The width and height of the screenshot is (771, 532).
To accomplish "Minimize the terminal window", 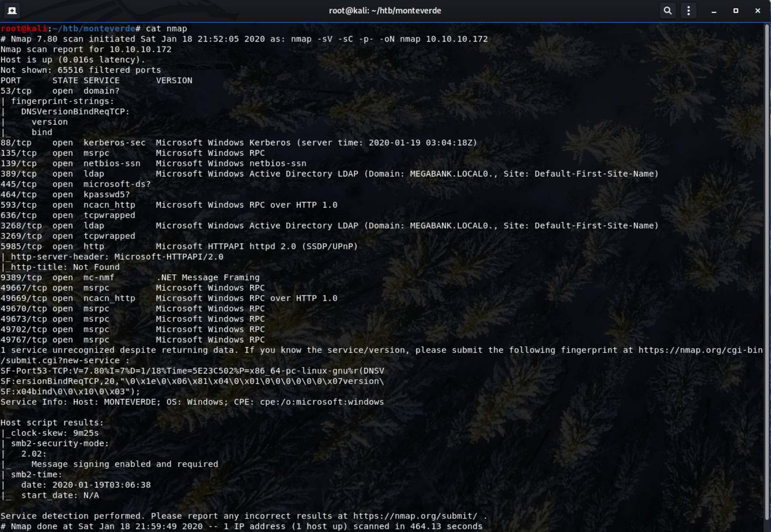I will 713,11.
